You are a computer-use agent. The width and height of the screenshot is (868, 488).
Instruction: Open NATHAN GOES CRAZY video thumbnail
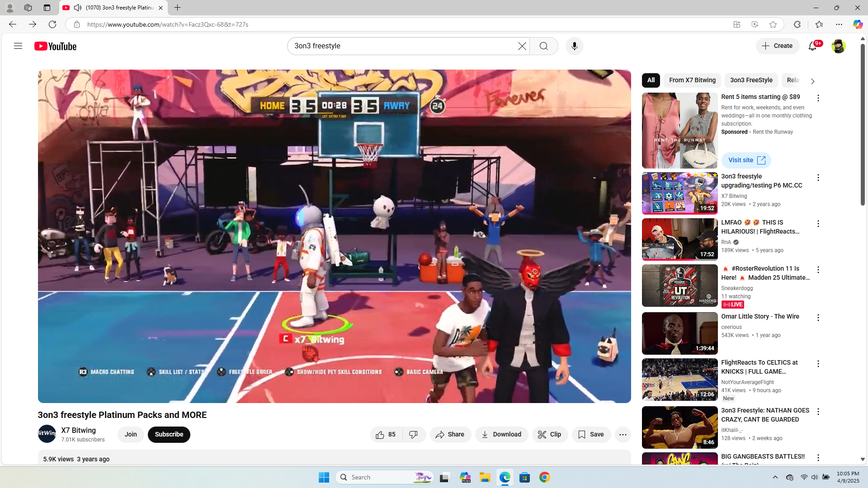click(x=680, y=427)
